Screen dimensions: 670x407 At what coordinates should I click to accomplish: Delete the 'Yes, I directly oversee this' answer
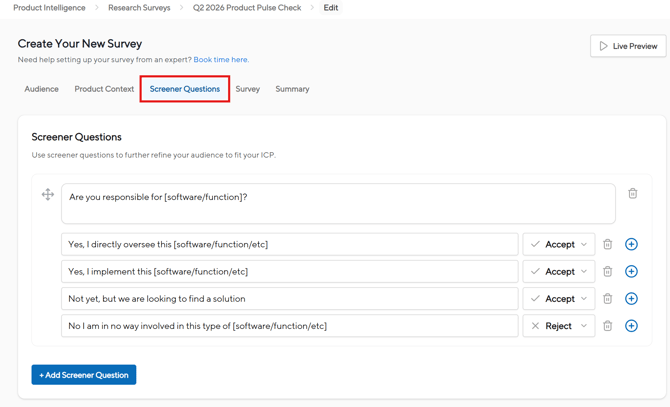[607, 244]
